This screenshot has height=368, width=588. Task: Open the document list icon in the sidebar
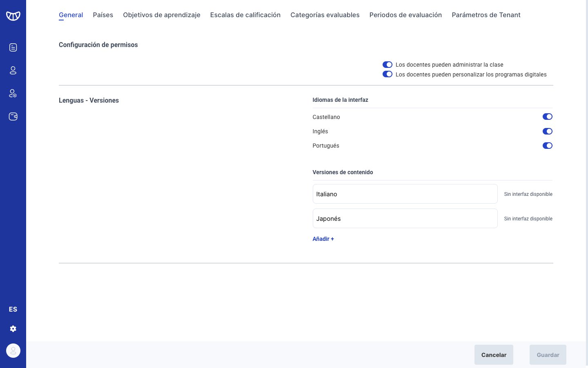click(13, 47)
